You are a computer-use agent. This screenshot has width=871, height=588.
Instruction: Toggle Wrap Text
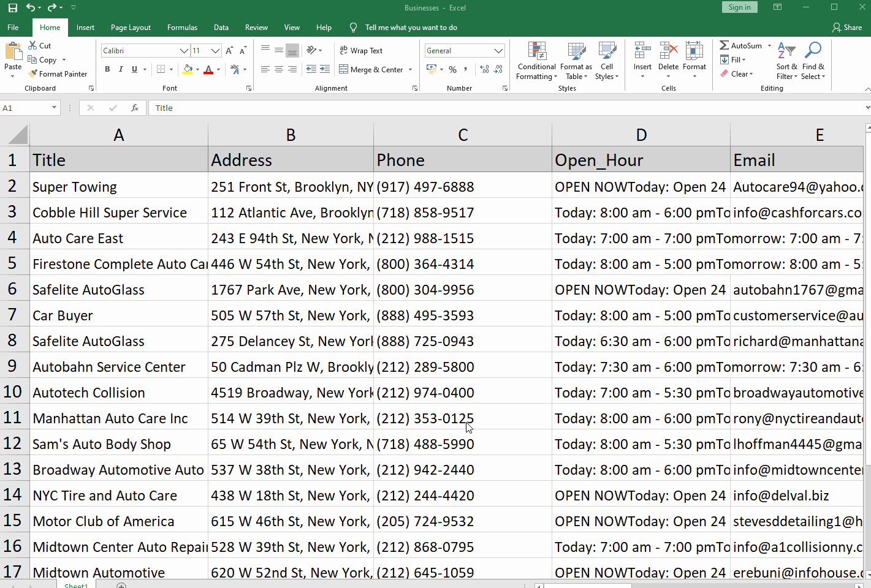coord(361,51)
